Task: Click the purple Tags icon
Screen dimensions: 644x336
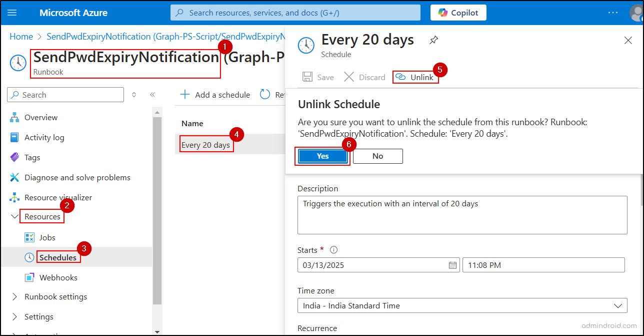Action: coord(14,157)
